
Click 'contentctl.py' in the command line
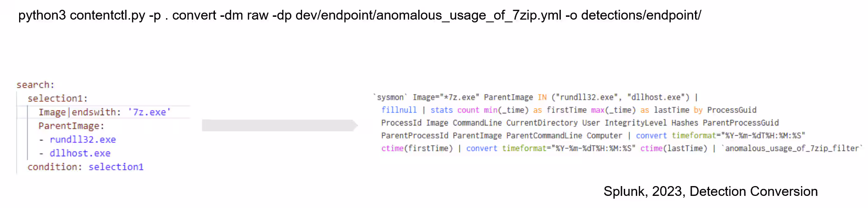tap(107, 15)
